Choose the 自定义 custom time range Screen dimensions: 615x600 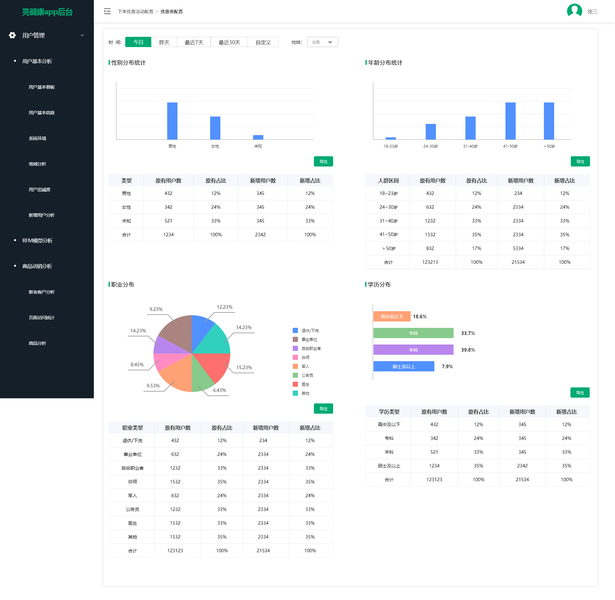click(263, 42)
